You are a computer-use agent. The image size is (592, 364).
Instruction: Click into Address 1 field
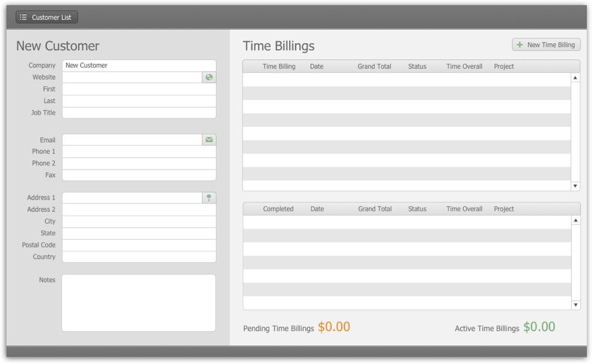click(x=132, y=198)
